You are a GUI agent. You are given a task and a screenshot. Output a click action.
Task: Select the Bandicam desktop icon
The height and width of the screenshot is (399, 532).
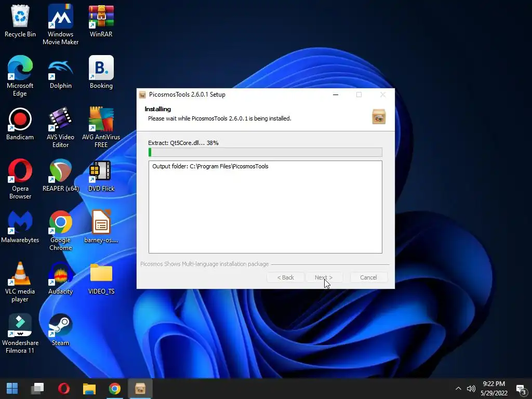coord(20,124)
